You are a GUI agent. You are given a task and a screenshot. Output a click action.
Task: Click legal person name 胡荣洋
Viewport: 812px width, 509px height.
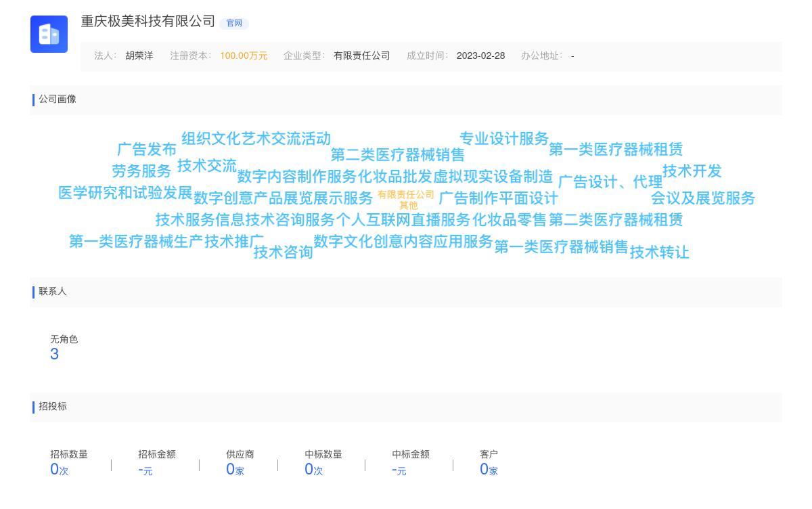tap(139, 56)
